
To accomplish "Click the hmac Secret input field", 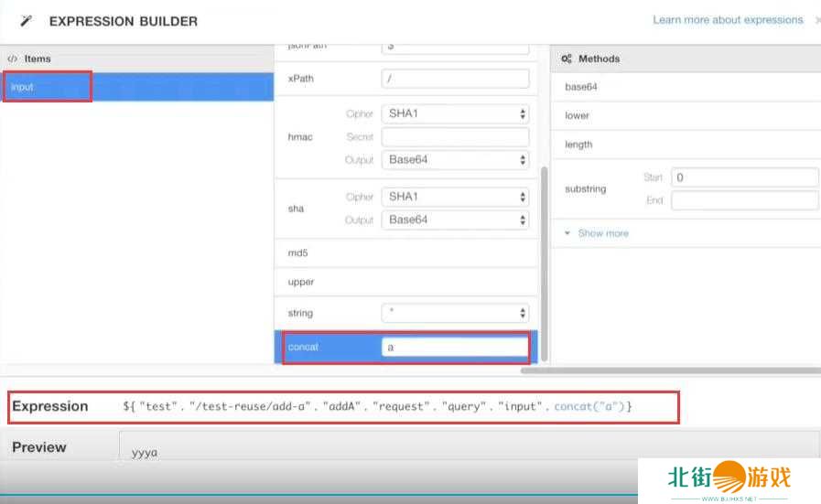I will (x=455, y=137).
